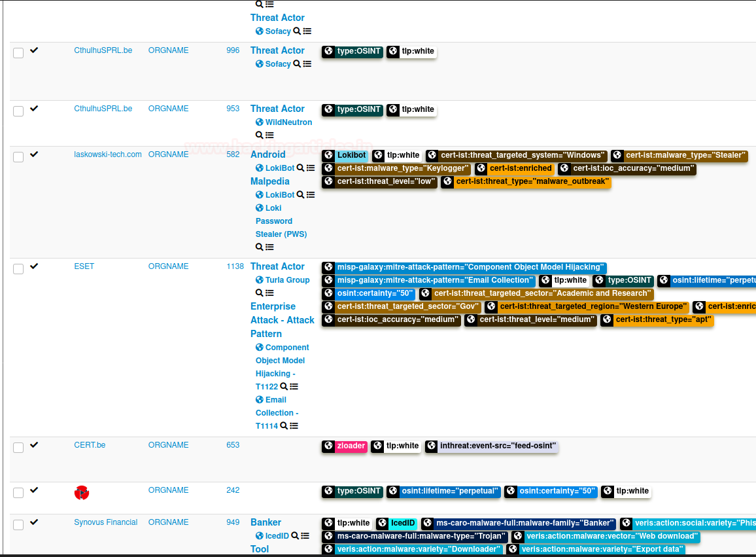Image resolution: width=756 pixels, height=557 pixels.
Task: Search LokiBot under the Malpedia galaxy
Action: coord(300,194)
